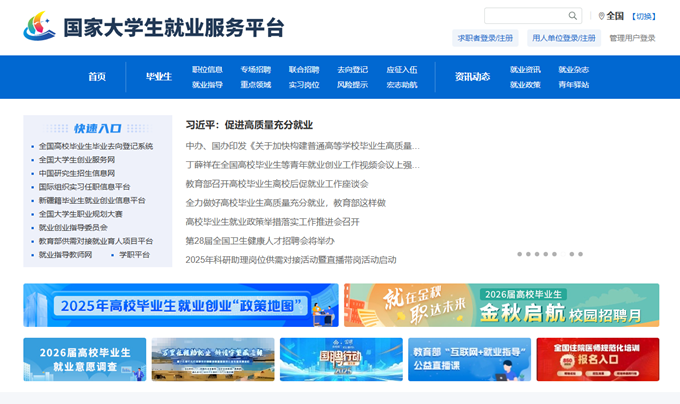Open 国际组织实习任职信息平台 quick link
This screenshot has width=680, height=404.
85,186
